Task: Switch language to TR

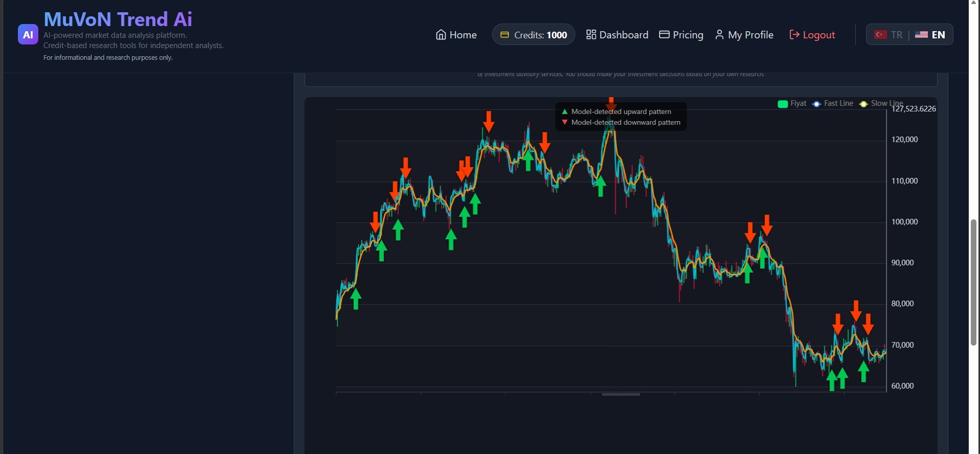Action: pos(888,35)
